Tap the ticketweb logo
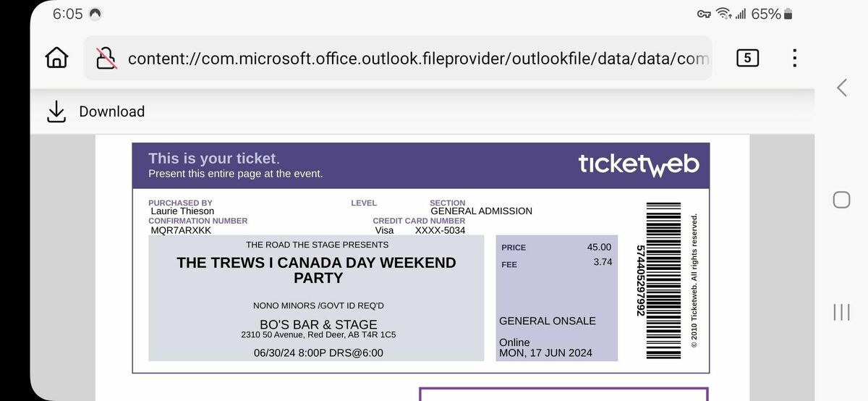This screenshot has height=401, width=868. coord(639,164)
